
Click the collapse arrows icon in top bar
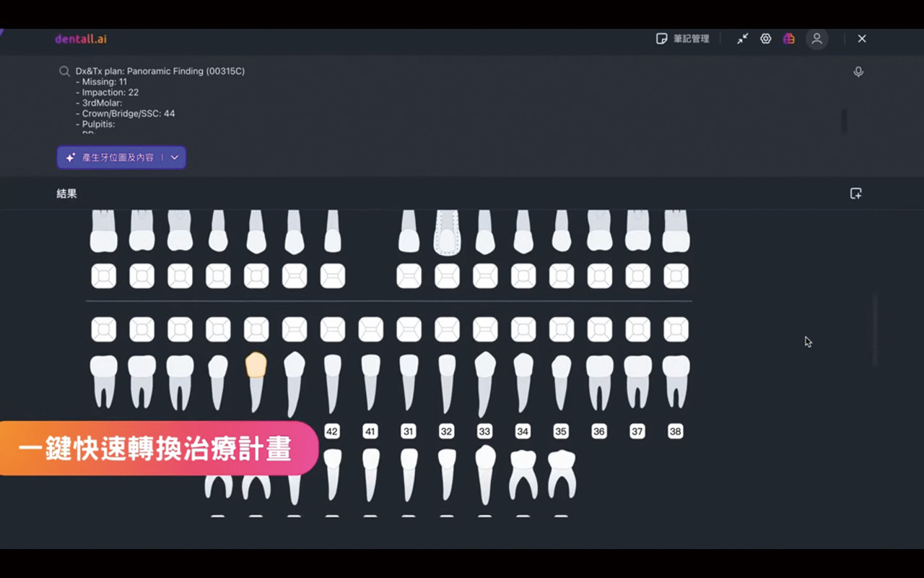pos(743,39)
